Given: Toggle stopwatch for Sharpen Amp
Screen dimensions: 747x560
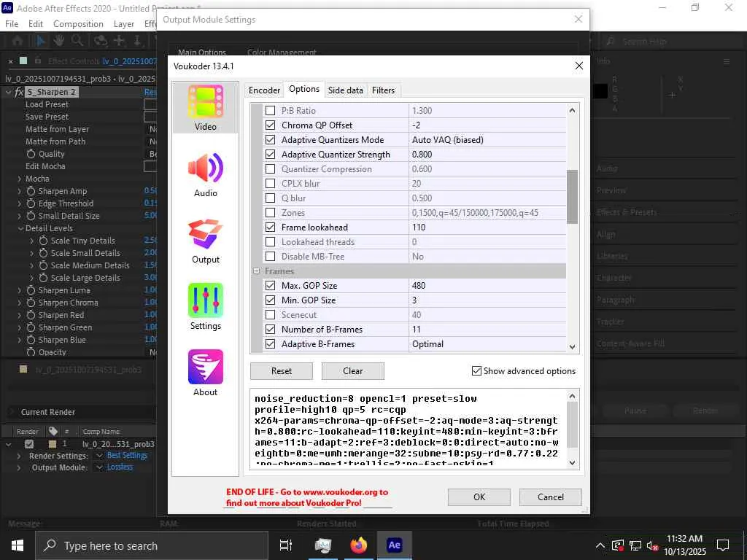Looking at the screenshot, I should point(31,191).
